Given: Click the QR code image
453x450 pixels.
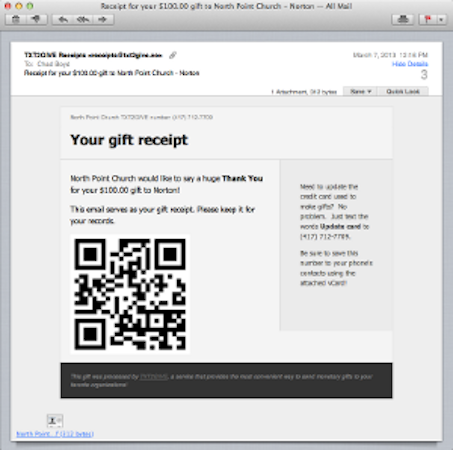Looking at the screenshot, I should click(130, 294).
